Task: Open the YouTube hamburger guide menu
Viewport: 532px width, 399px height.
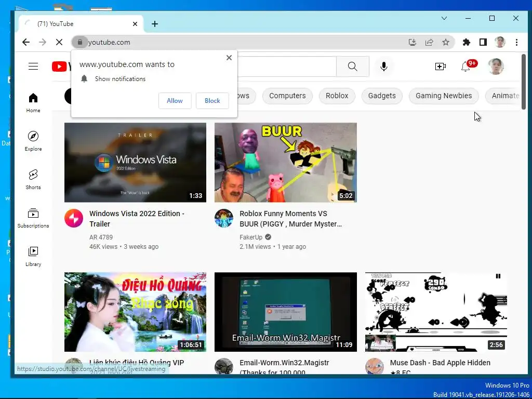Action: pyautogui.click(x=33, y=66)
